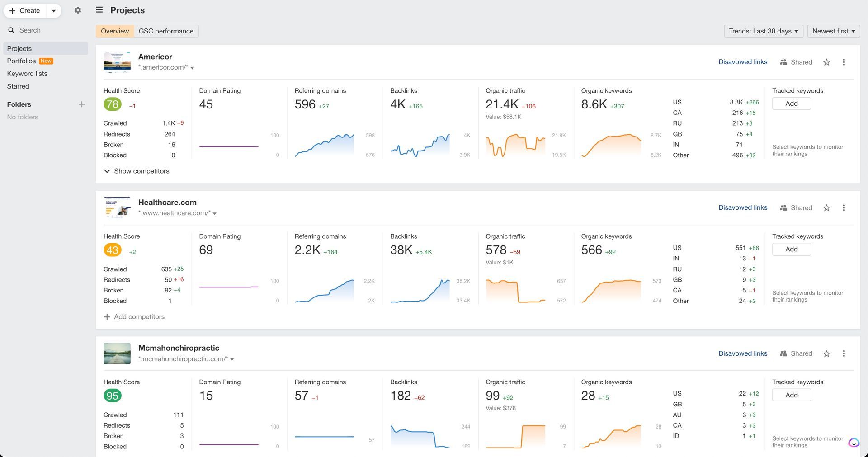868x457 pixels.
Task: Open Keyword lists in the sidebar
Action: click(x=27, y=74)
